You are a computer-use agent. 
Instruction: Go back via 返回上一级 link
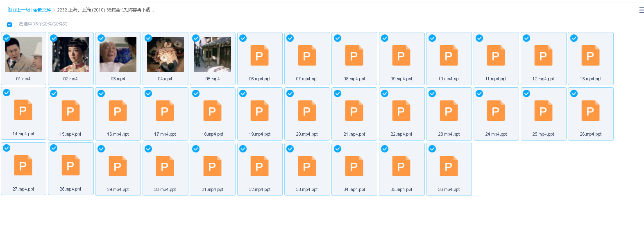coord(19,10)
